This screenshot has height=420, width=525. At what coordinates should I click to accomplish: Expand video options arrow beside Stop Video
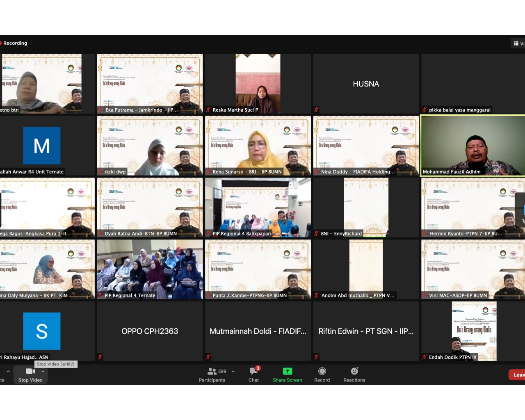point(43,372)
